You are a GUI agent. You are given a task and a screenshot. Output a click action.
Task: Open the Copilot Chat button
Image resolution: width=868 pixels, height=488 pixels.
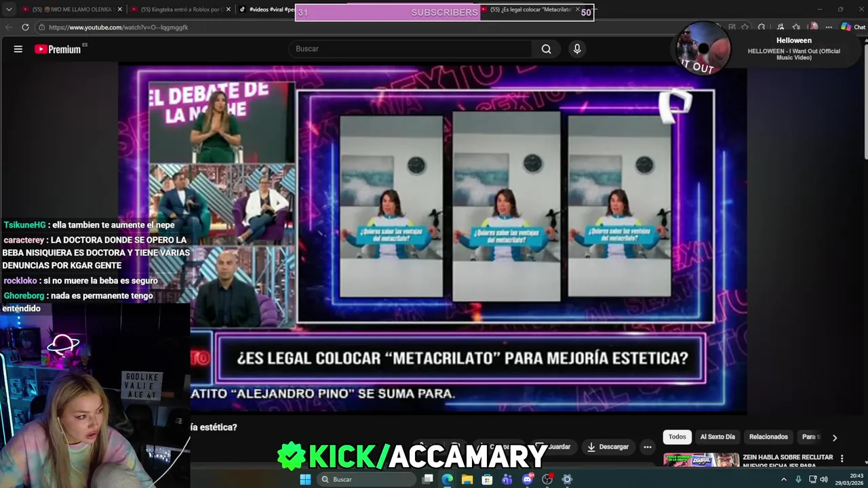pos(853,27)
